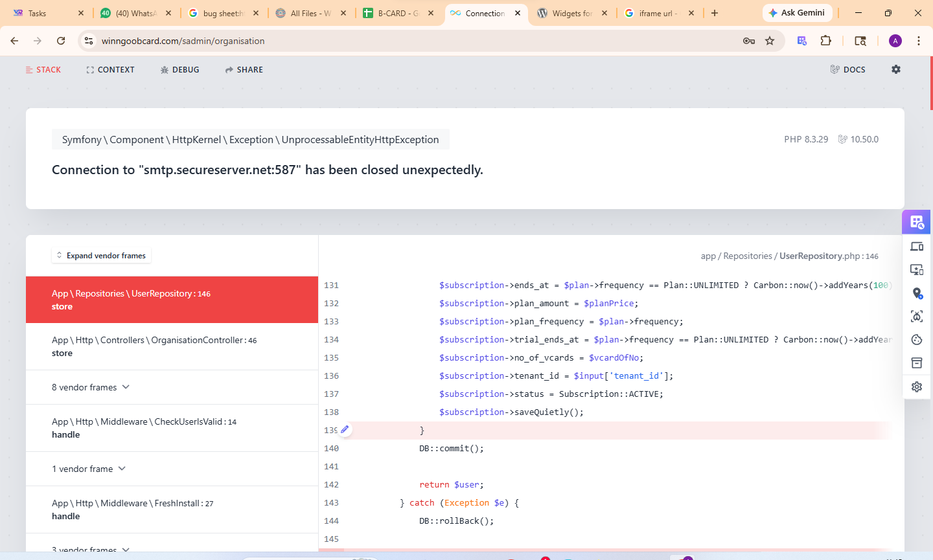Close the Connection tab
Image resolution: width=933 pixels, height=560 pixels.
coord(518,13)
